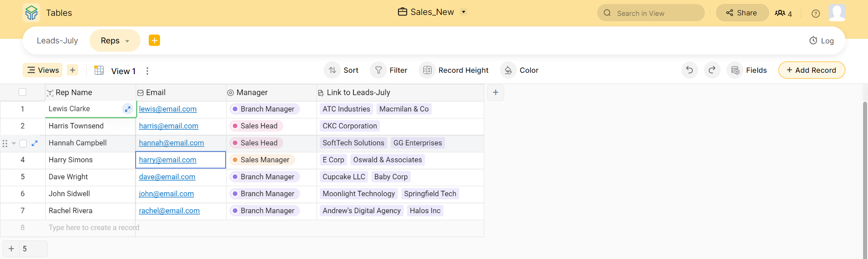Image resolution: width=868 pixels, height=259 pixels.
Task: Open row 3 drag-handle dropdown arrow
Action: (x=14, y=143)
